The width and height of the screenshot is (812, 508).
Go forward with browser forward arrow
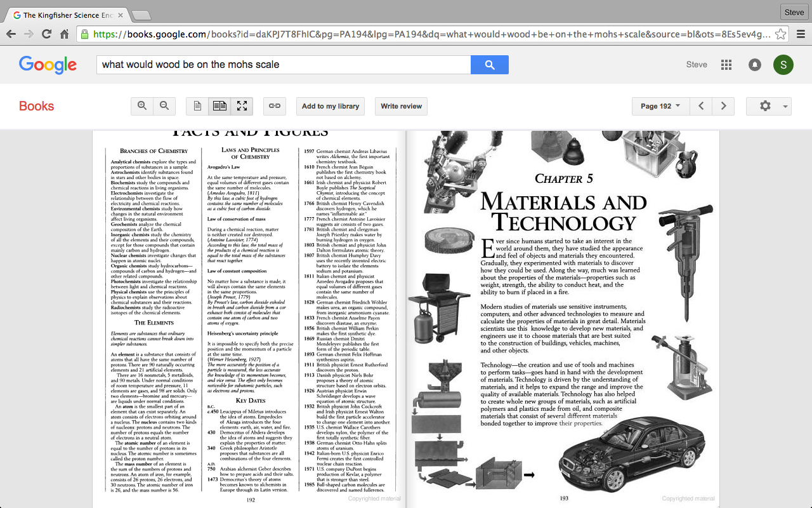pos(29,34)
